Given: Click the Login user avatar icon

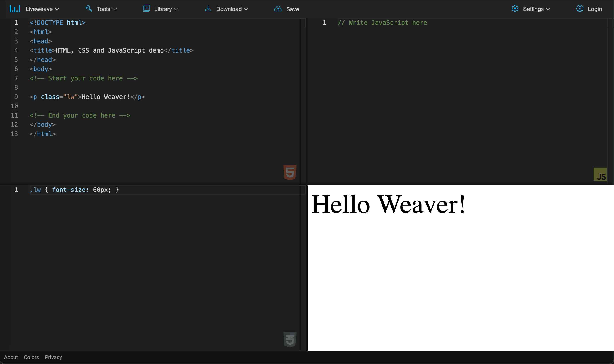Looking at the screenshot, I should [x=580, y=9].
